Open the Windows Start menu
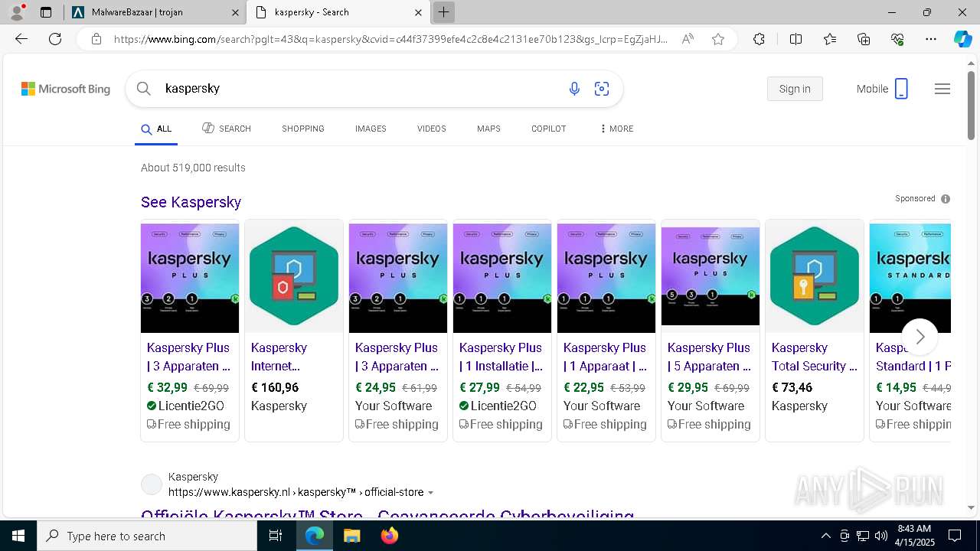This screenshot has width=980, height=551. pos(18,536)
